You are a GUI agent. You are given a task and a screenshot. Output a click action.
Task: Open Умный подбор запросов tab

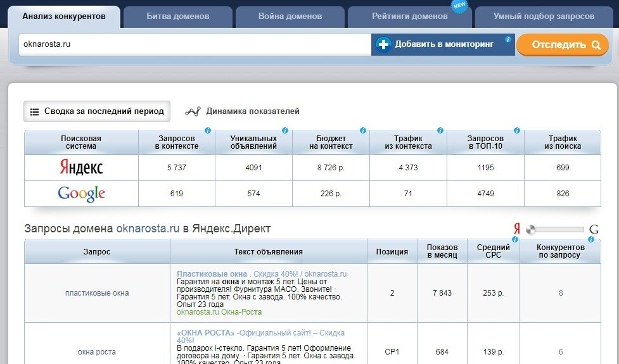(x=544, y=17)
